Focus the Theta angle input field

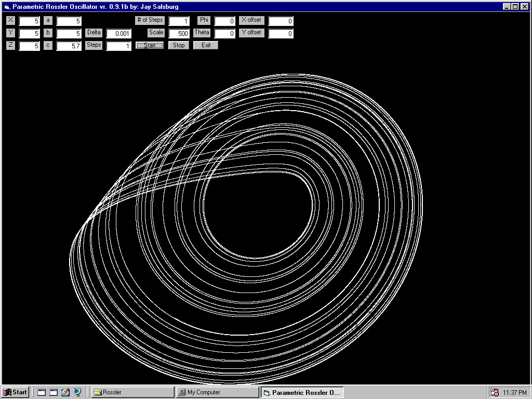(x=225, y=34)
